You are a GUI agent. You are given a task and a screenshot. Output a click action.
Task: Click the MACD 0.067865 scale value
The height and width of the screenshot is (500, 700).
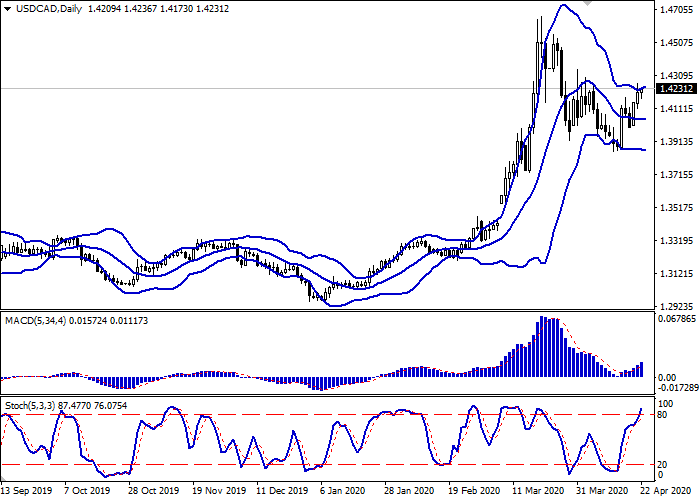click(677, 320)
